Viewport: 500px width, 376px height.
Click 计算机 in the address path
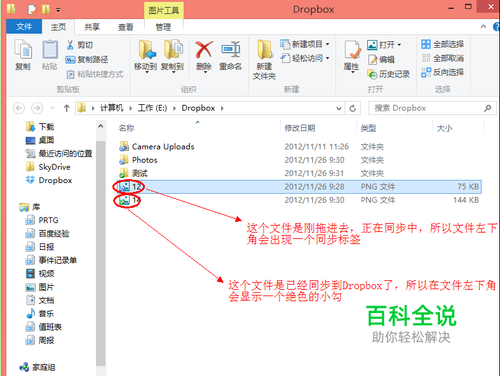click(112, 108)
